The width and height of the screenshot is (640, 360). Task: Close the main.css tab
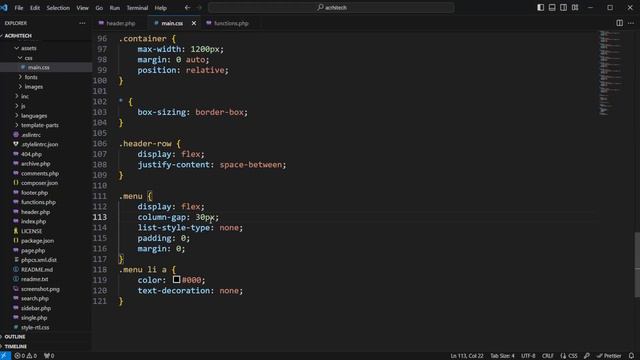tap(194, 23)
